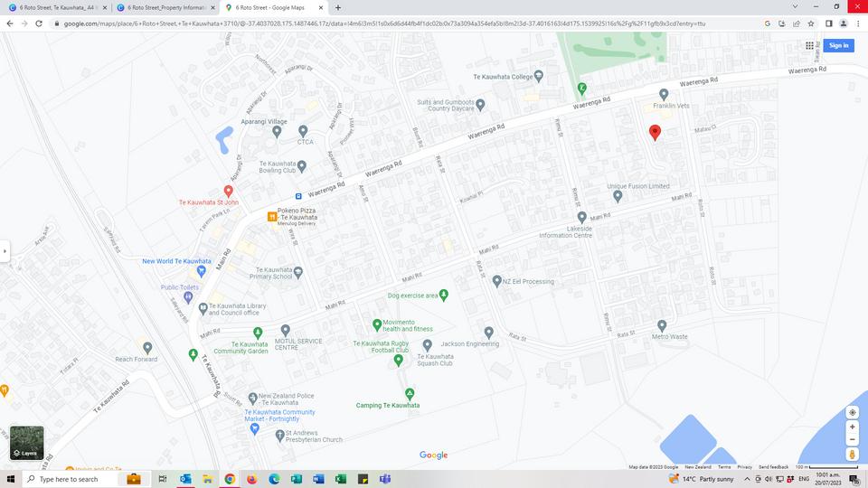Viewport: 868px width, 488px height.
Task: Open the Google apps grid
Action: point(809,45)
